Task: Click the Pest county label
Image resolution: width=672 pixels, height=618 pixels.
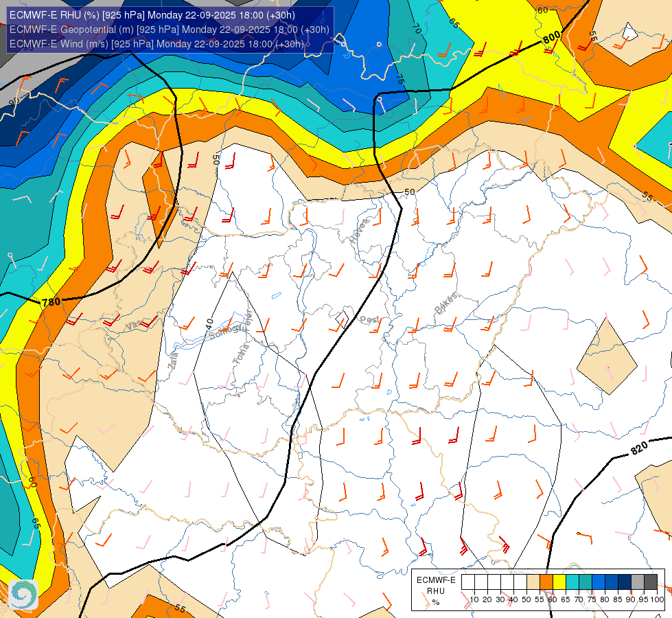Action: click(x=369, y=319)
